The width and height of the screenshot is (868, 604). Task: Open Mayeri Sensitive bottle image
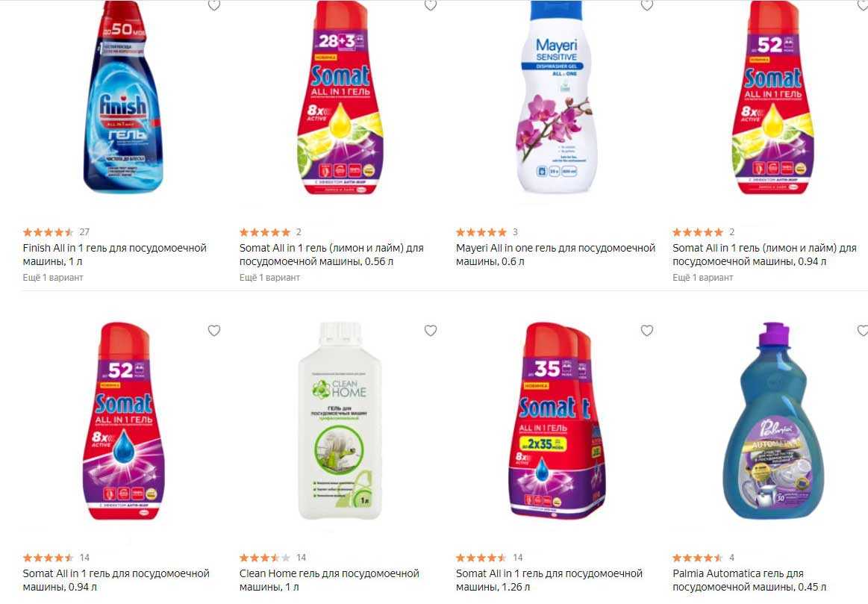[x=555, y=101]
